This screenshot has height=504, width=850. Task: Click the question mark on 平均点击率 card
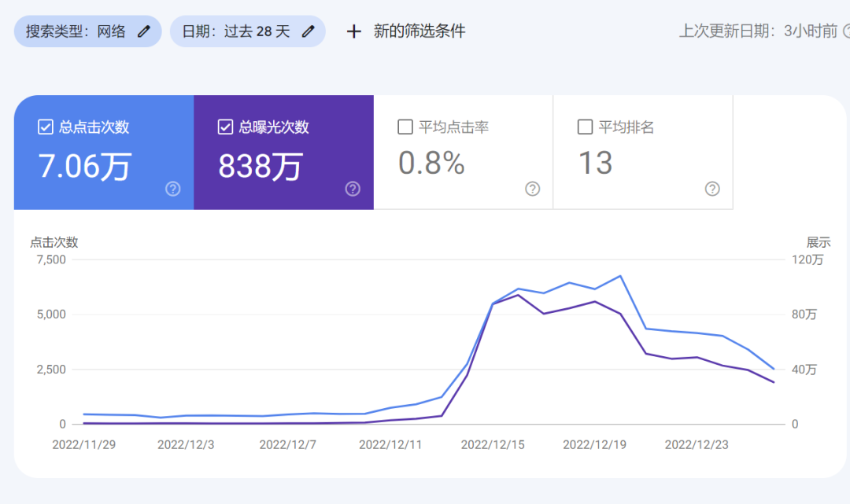(x=532, y=189)
